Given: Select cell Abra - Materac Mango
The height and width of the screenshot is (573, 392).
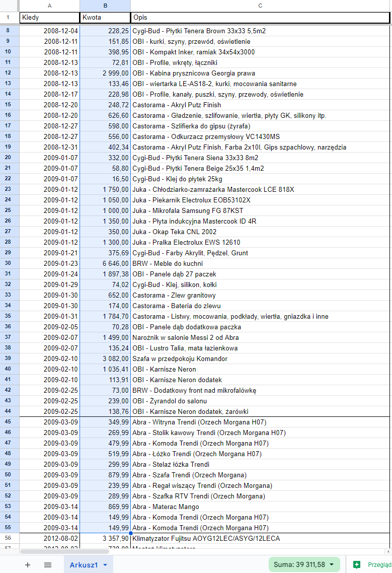Looking at the screenshot, I should coord(260,507).
